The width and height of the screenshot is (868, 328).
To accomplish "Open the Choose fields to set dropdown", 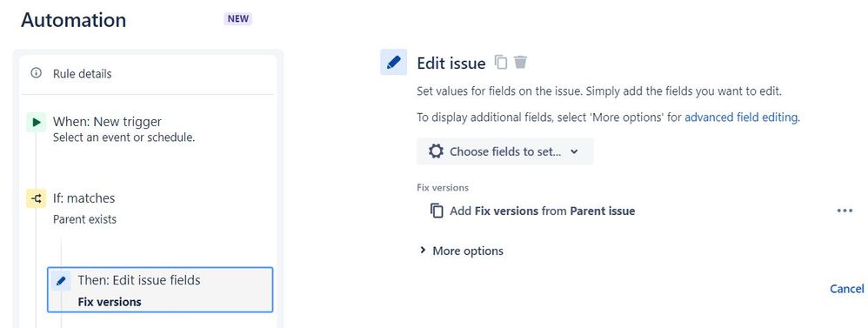I will pyautogui.click(x=504, y=151).
